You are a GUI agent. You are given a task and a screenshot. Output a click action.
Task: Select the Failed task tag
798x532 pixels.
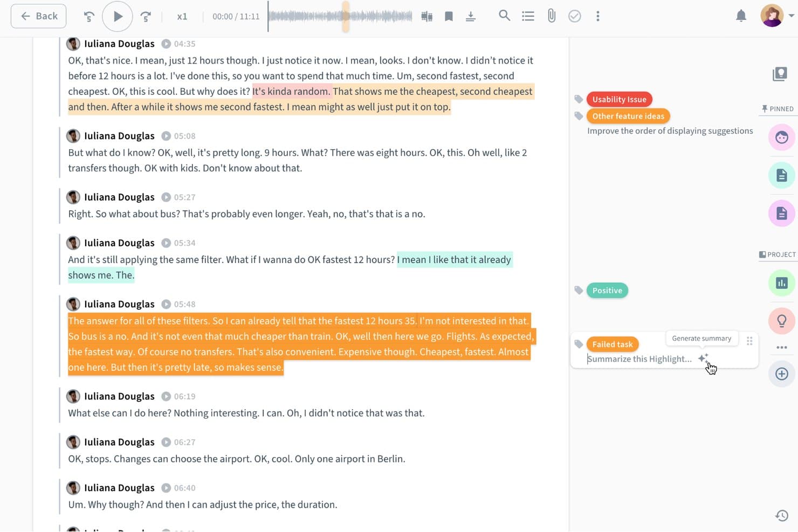pos(613,344)
